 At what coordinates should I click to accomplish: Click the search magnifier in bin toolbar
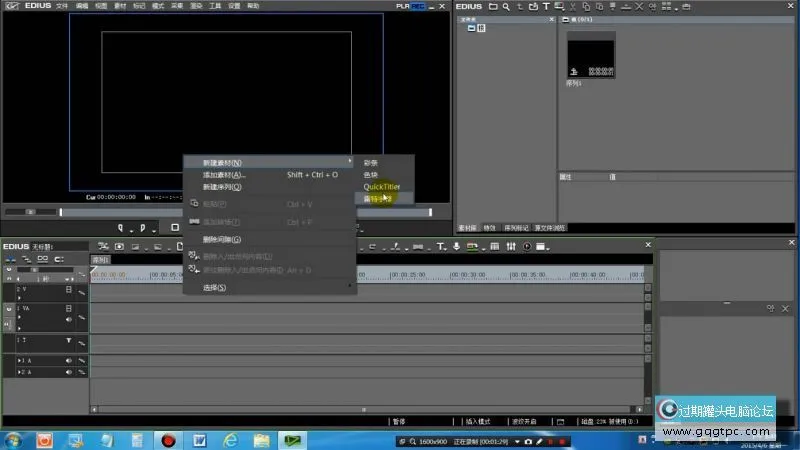pos(508,7)
